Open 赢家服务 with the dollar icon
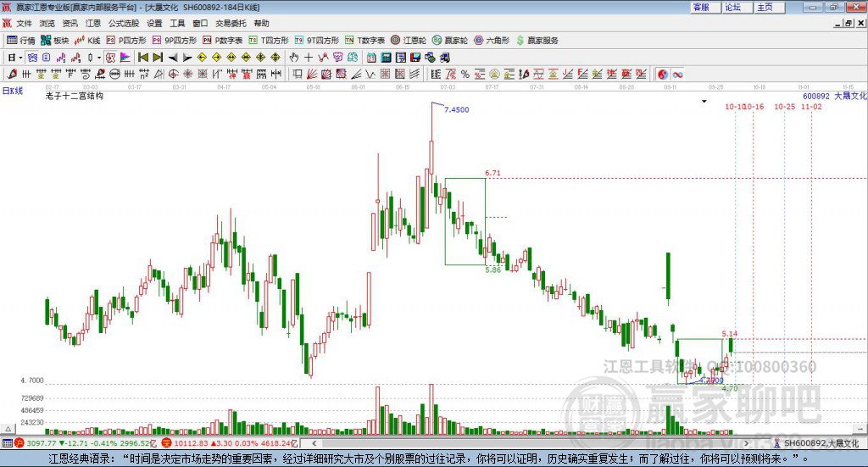Viewport: 868px width, 467px height. 537,41
